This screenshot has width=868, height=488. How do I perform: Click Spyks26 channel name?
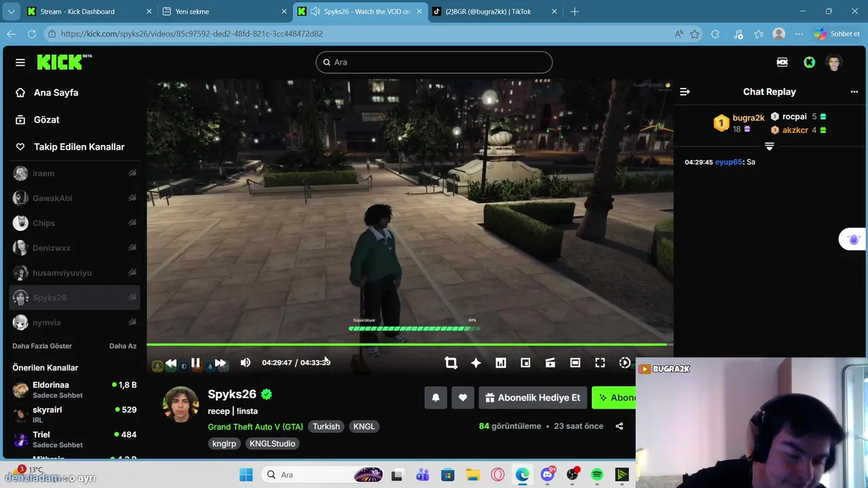(x=232, y=394)
